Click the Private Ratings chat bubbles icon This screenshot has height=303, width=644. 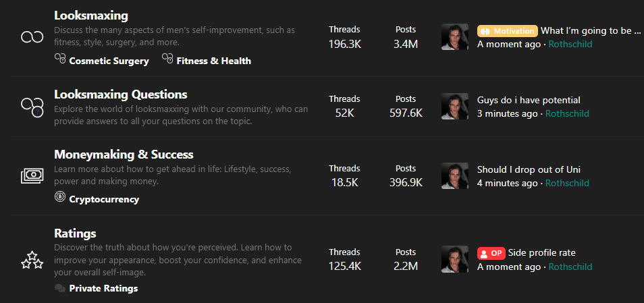tap(60, 288)
